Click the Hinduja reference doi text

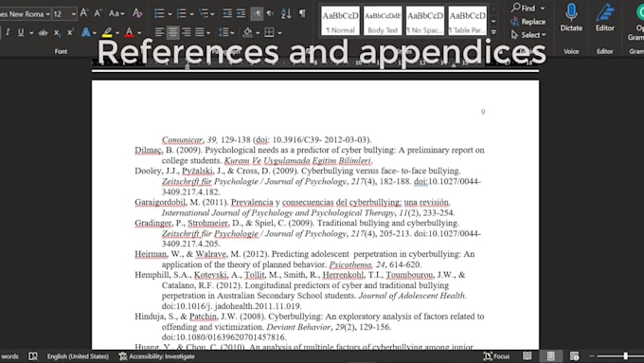tap(224, 337)
